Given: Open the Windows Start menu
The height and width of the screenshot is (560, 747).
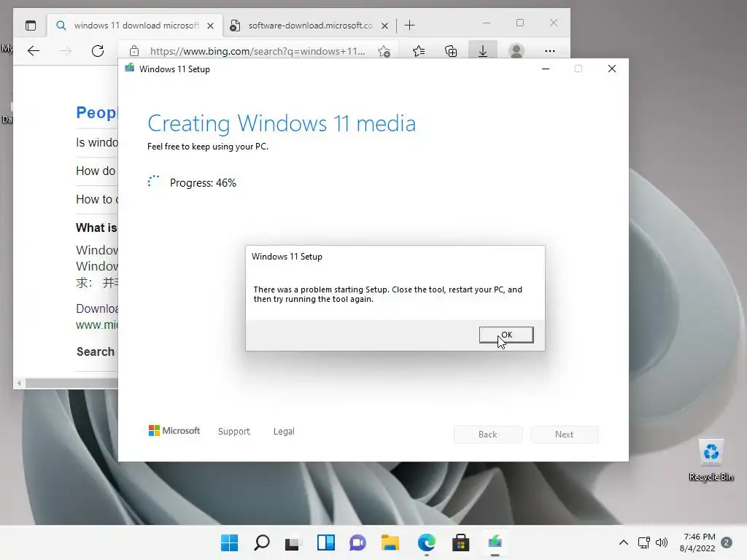Looking at the screenshot, I should pyautogui.click(x=229, y=542).
